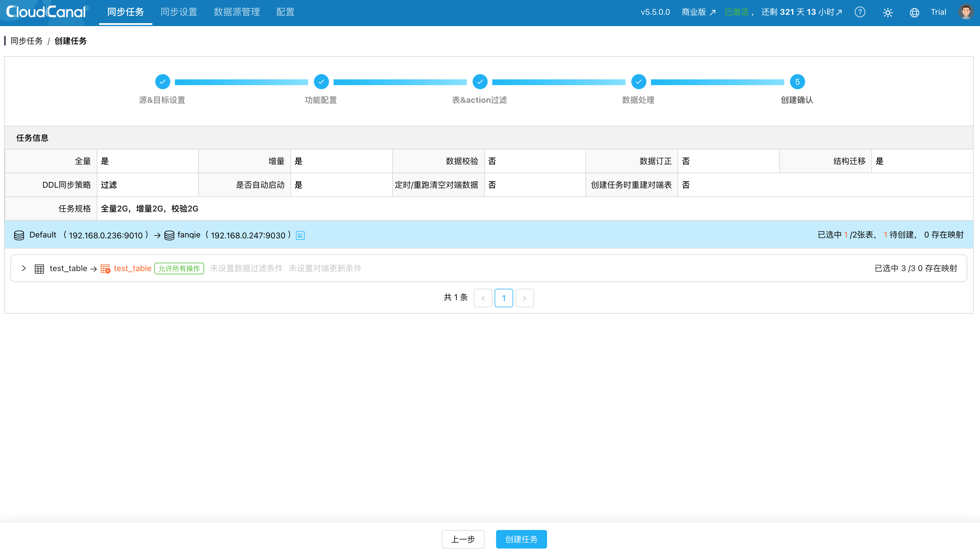
Task: Open the language globe icon
Action: pos(914,12)
